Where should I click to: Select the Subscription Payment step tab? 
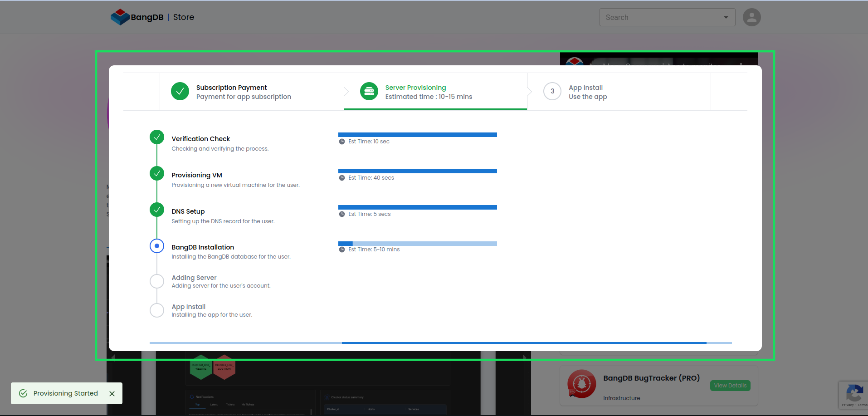(252, 92)
